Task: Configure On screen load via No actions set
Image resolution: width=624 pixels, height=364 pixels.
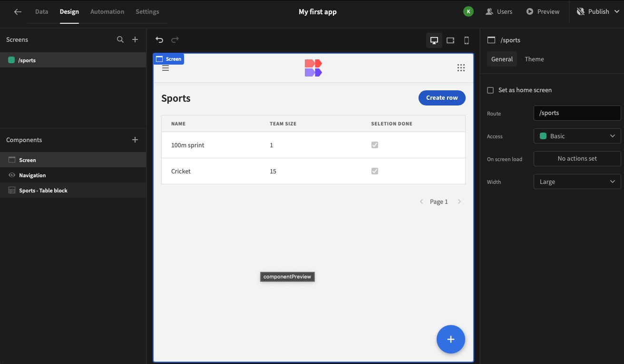Action: [x=577, y=159]
